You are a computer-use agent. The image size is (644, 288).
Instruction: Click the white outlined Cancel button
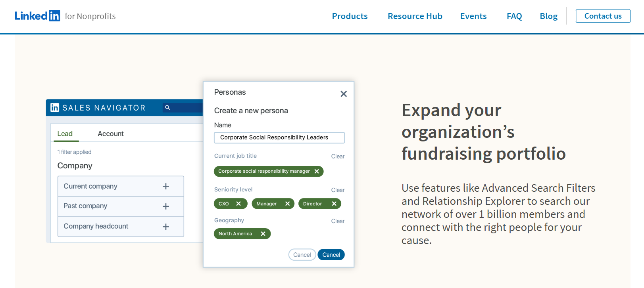302,255
